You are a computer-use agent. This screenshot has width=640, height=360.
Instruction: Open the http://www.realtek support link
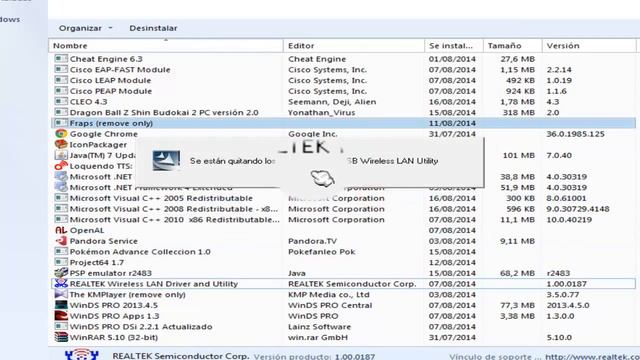click(592, 356)
